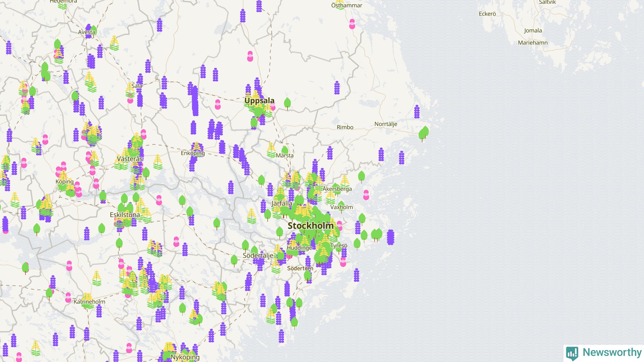This screenshot has width=644, height=362.
Task: Click pink marker northeast of Eskilstuna
Action: (x=159, y=200)
